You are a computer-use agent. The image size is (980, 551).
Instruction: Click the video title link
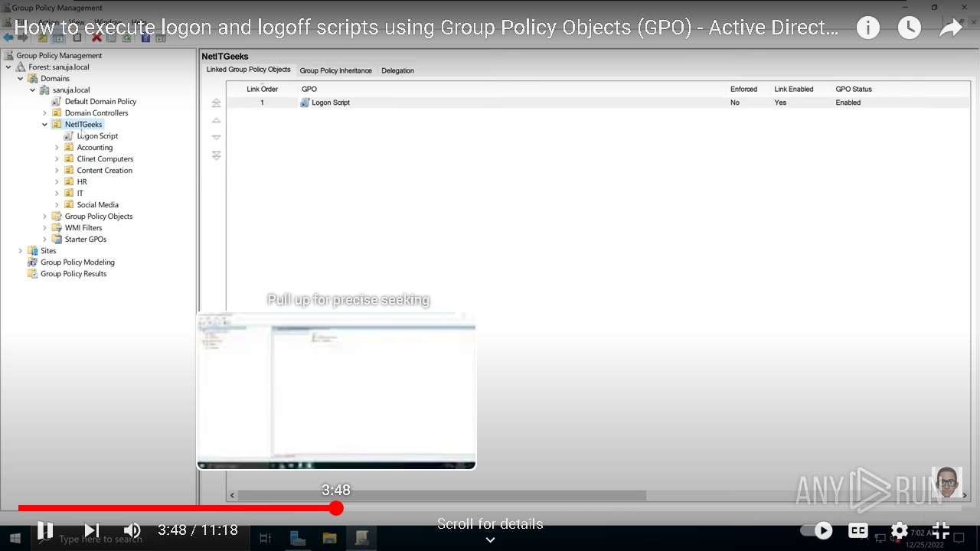[x=426, y=28]
